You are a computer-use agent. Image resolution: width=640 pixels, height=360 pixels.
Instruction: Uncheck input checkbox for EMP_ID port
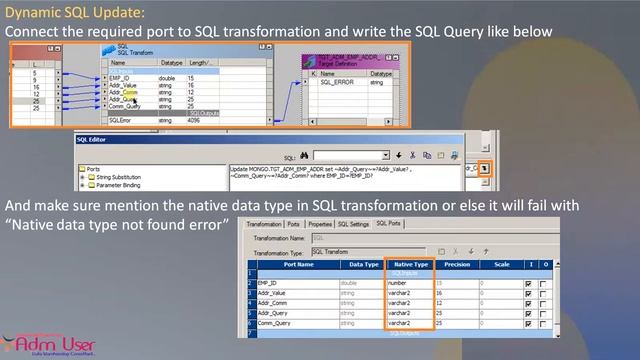coord(529,284)
